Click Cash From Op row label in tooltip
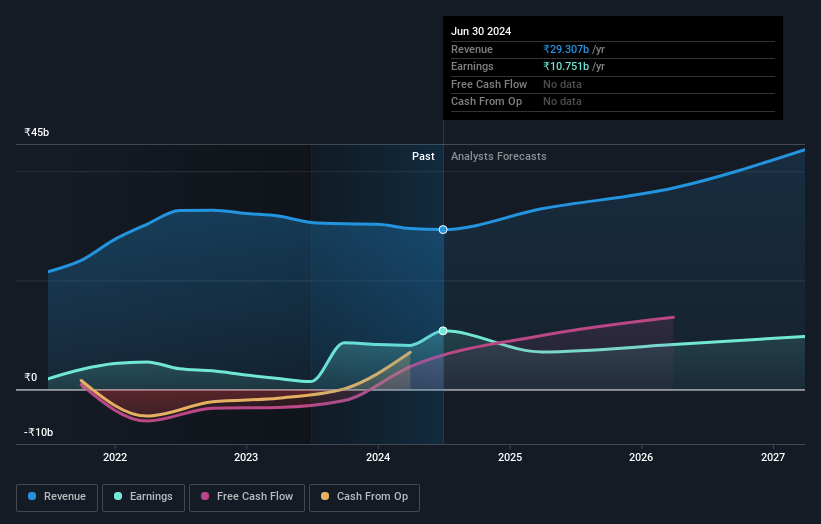 486,102
